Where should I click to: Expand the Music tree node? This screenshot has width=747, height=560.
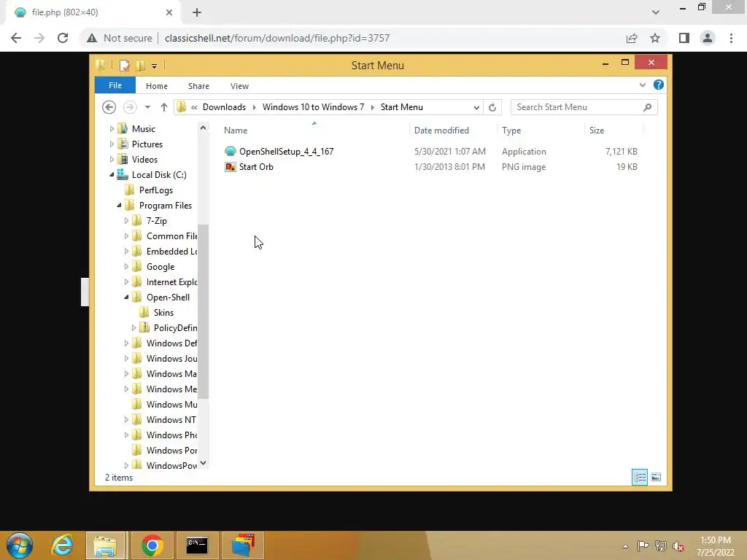[x=112, y=128]
